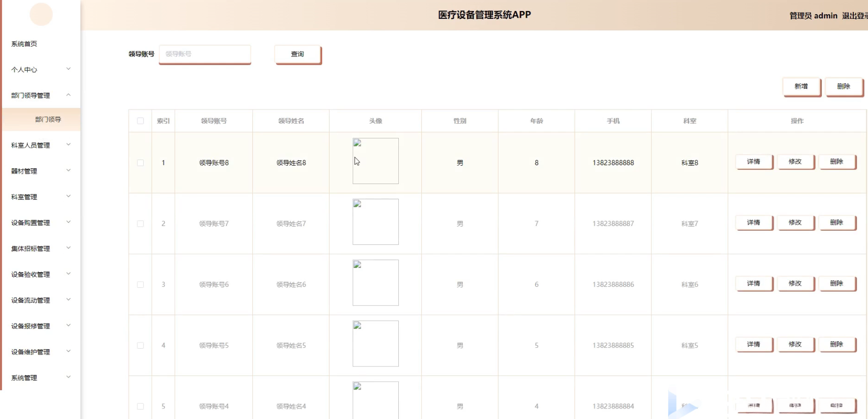Toggle the select-all checkbox in table header

pyautogui.click(x=140, y=121)
